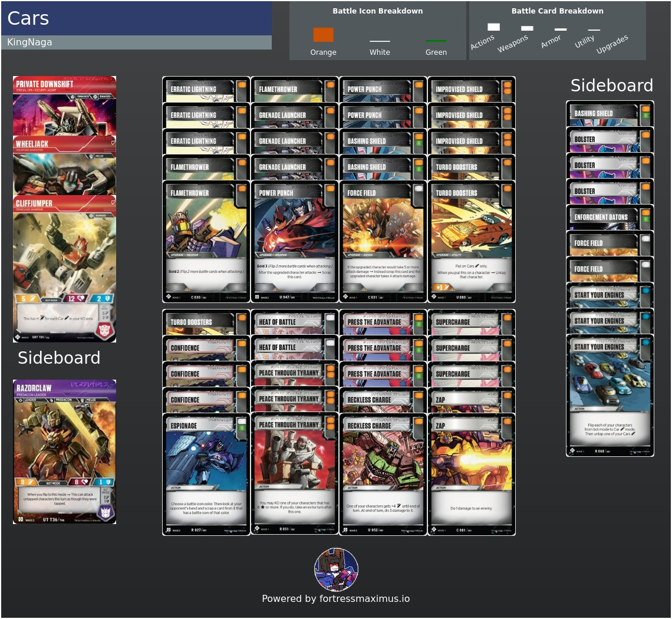
Task: Click the "Armor" axis label
Action: [x=551, y=41]
